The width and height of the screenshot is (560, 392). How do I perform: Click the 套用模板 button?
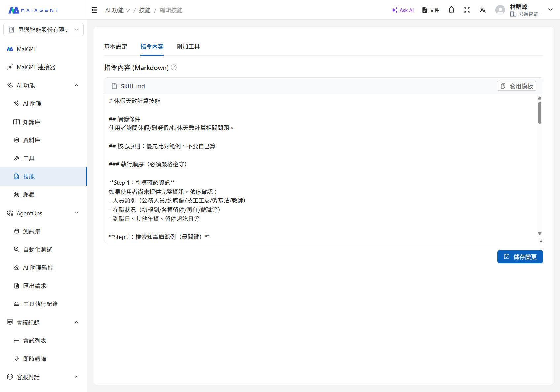click(516, 86)
